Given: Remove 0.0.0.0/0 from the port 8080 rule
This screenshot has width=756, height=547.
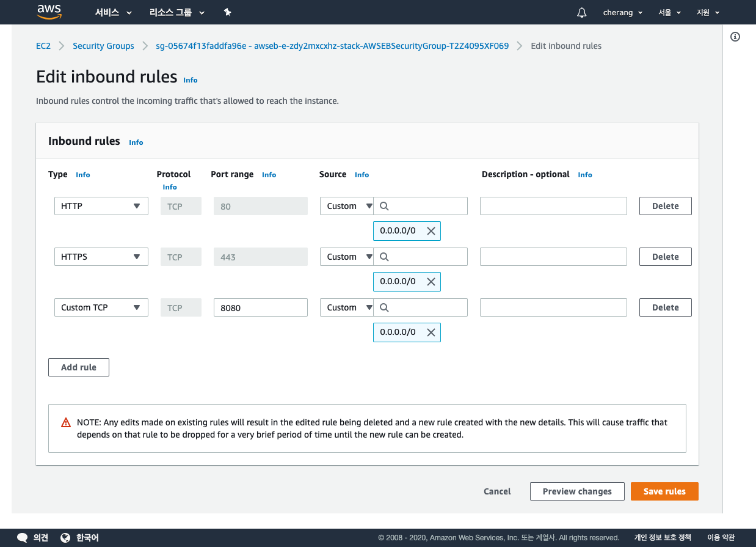Looking at the screenshot, I should pos(431,332).
